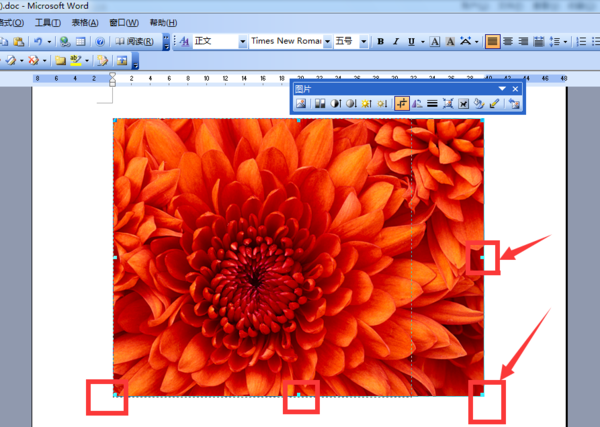
Task: Click Line Spacing icon
Action: (554, 41)
